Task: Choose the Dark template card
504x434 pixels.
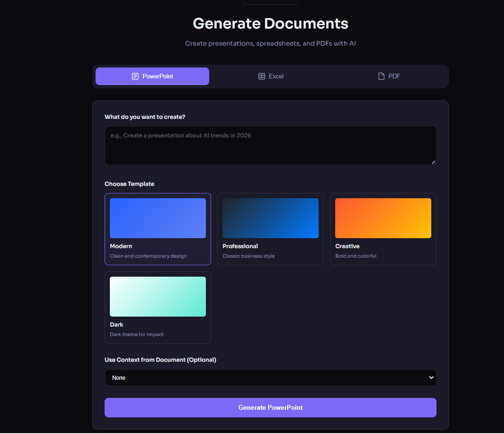Action: [158, 308]
